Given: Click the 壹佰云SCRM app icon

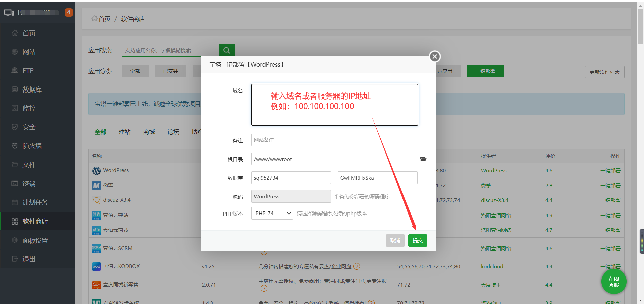Looking at the screenshot, I should 96,248.
